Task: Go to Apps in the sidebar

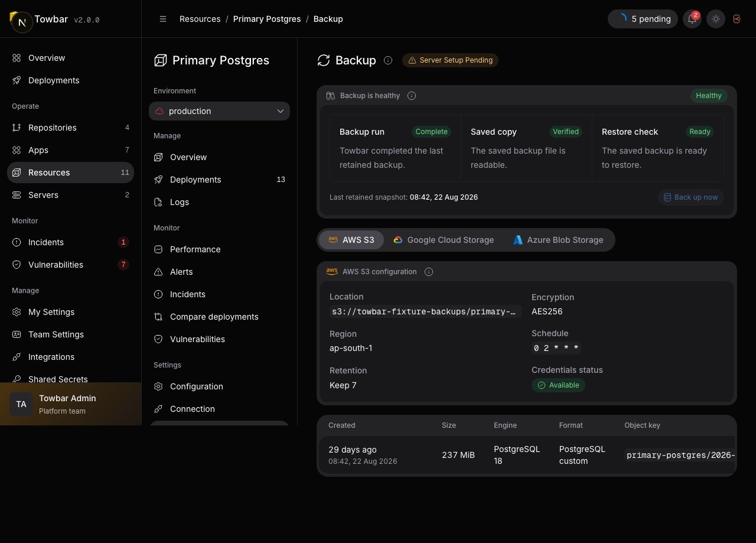Action: (x=70, y=150)
